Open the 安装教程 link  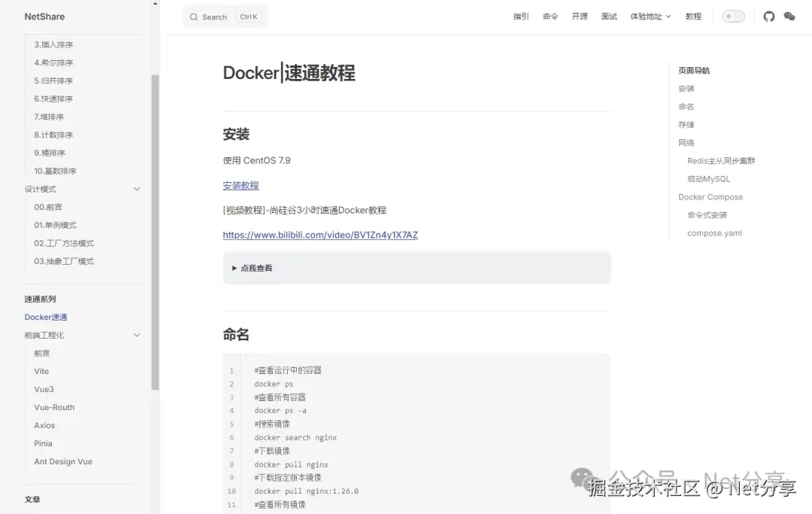(241, 185)
